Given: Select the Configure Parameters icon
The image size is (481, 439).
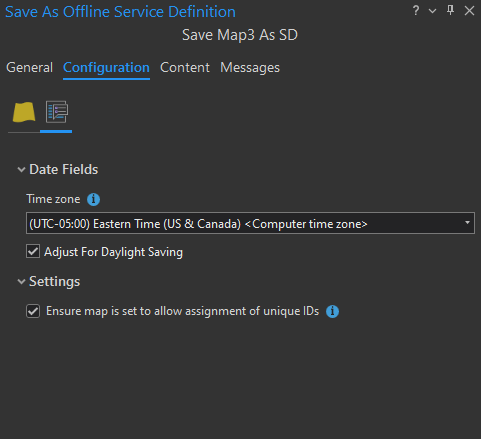Looking at the screenshot, I should 57,112.
